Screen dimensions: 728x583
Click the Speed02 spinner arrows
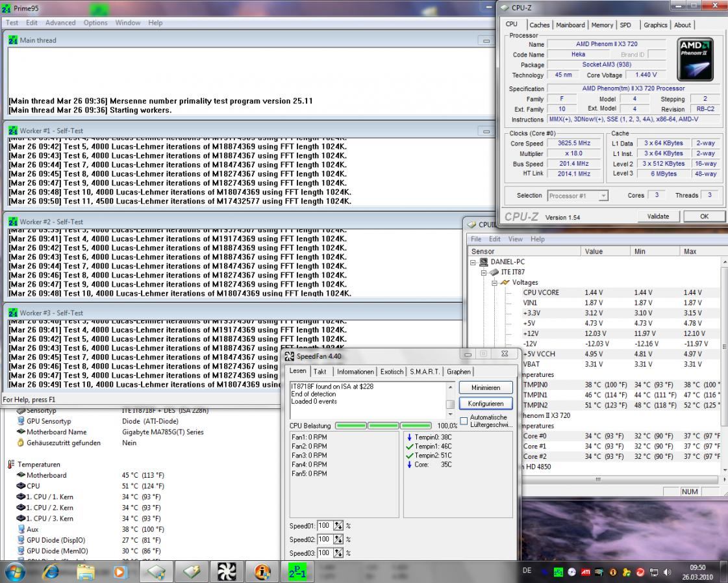click(338, 539)
